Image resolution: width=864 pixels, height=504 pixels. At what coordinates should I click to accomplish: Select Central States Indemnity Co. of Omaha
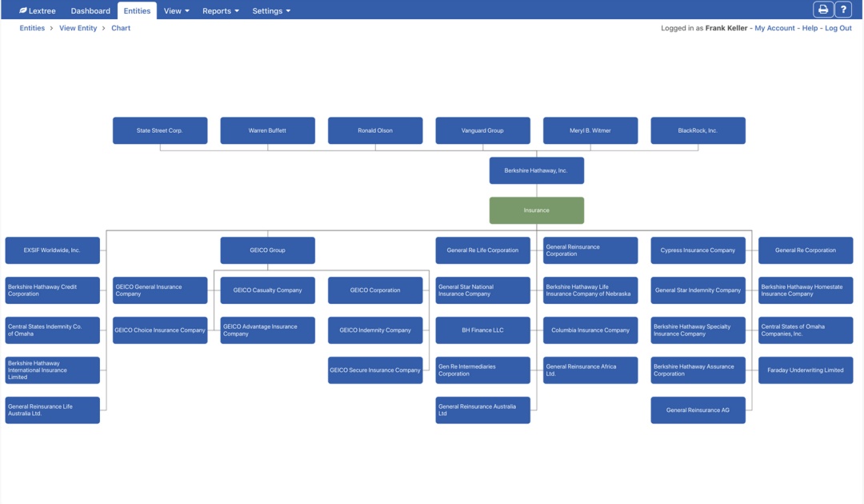coord(52,330)
